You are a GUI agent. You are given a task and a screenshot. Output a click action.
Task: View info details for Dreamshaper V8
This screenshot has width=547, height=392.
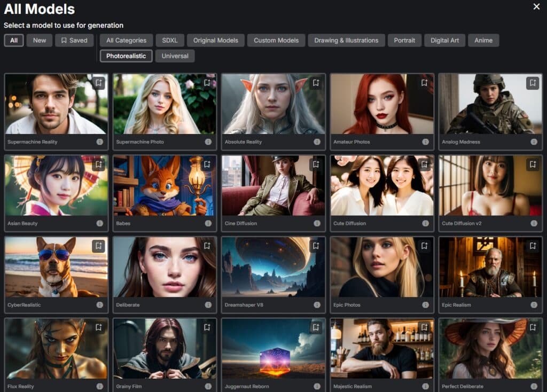[x=317, y=305]
